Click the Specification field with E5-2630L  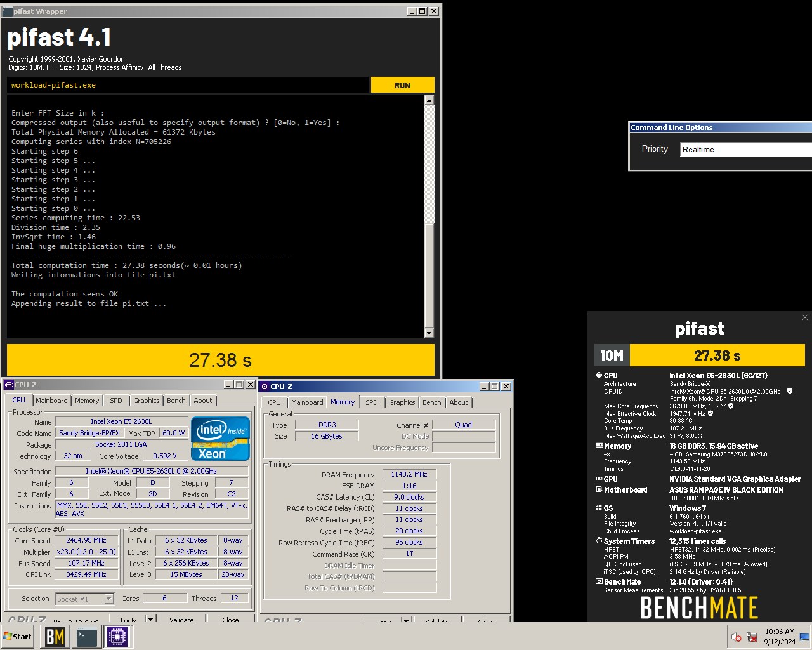tap(152, 471)
